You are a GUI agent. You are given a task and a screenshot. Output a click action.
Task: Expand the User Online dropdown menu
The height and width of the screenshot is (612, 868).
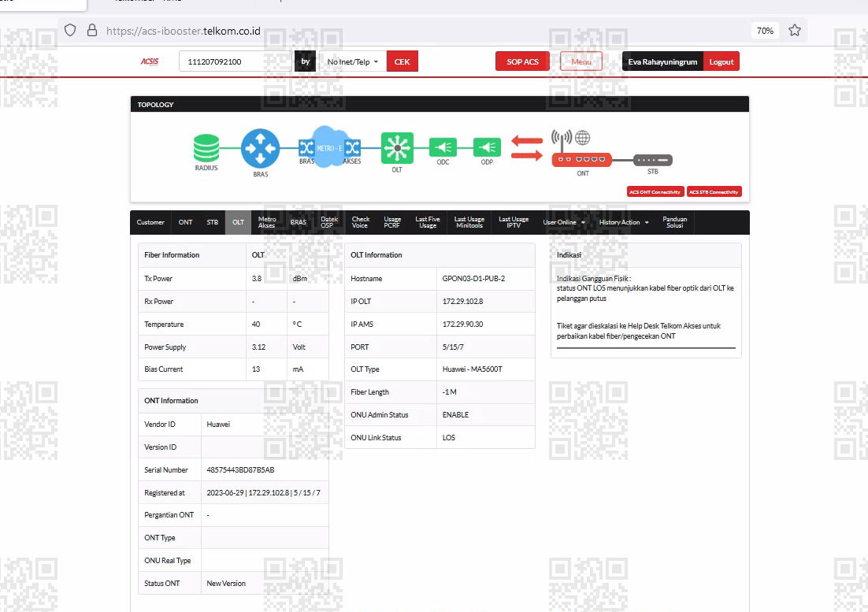coord(563,222)
